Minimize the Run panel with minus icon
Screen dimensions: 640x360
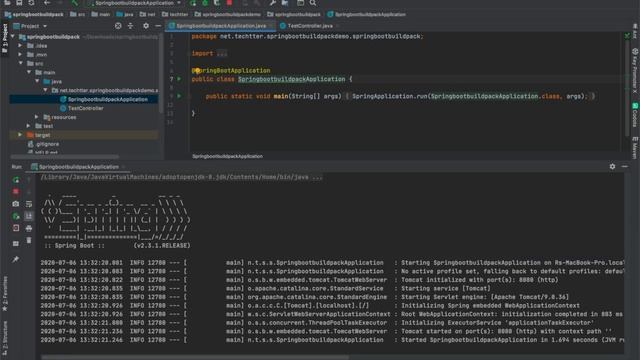tap(624, 167)
